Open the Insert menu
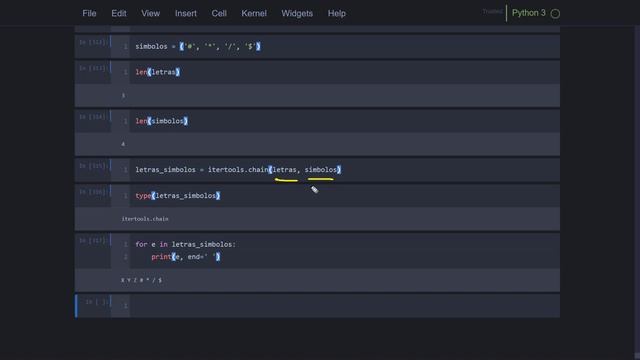Viewport: 640px width, 360px height. tap(186, 13)
